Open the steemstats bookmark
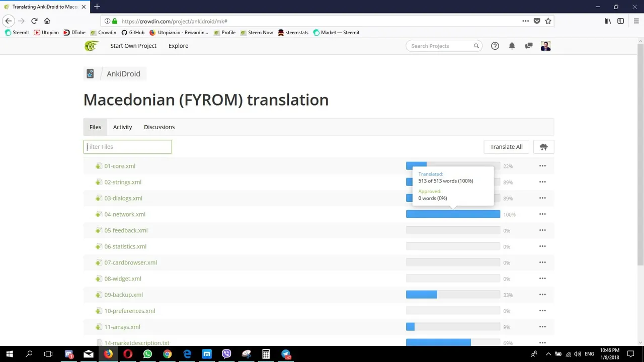 coord(293,33)
